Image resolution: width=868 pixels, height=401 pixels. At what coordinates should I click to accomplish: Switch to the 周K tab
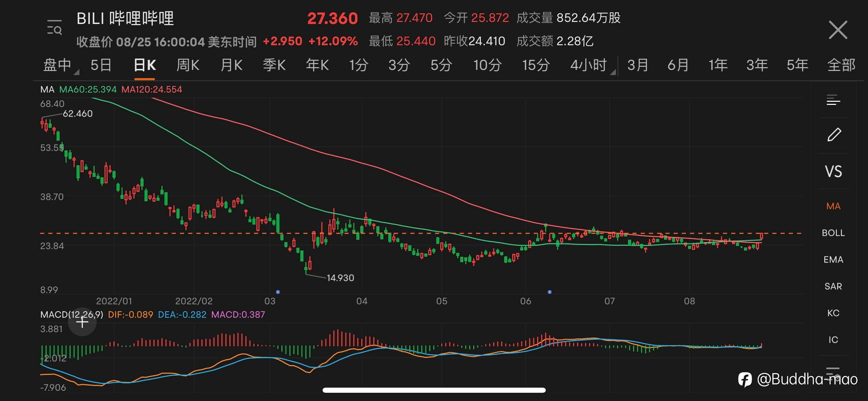point(188,65)
